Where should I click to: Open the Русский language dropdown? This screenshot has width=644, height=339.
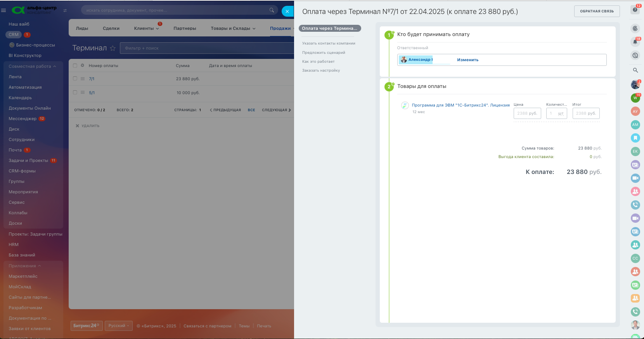pos(119,326)
